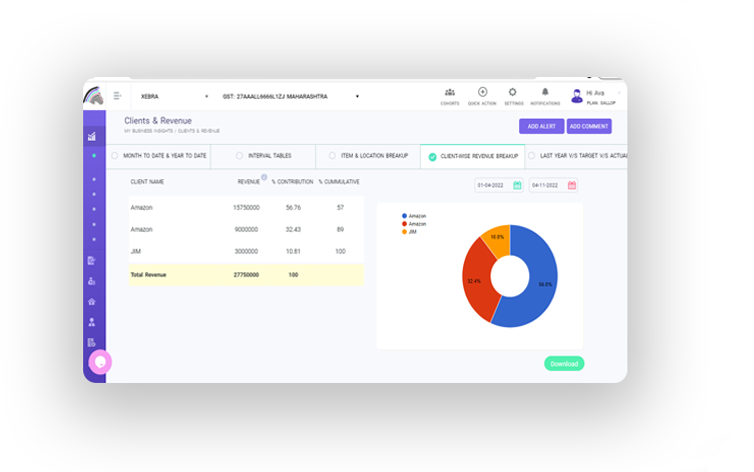Click the house icon in sidebar

(x=92, y=301)
